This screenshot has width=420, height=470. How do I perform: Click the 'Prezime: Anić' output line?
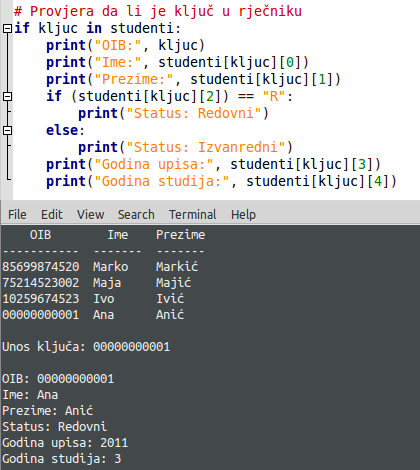pyautogui.click(x=47, y=410)
